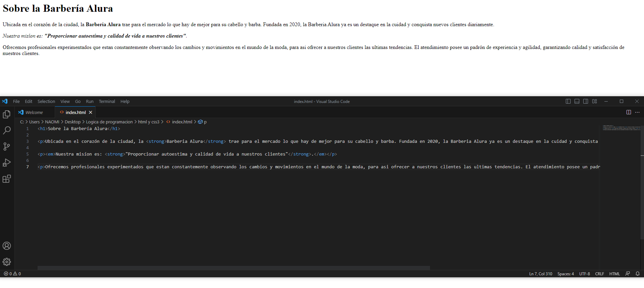Viewport: 644px width, 288px height.
Task: Toggle the primary side bar layout icon
Action: [568, 101]
